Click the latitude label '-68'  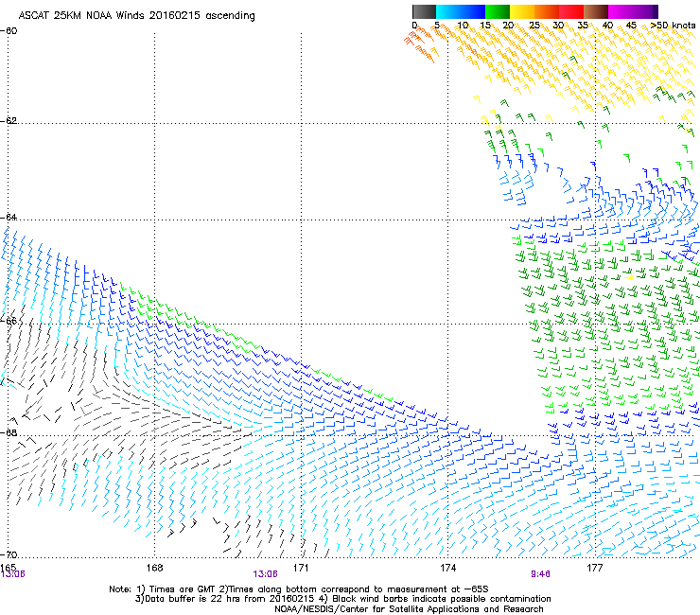9,432
